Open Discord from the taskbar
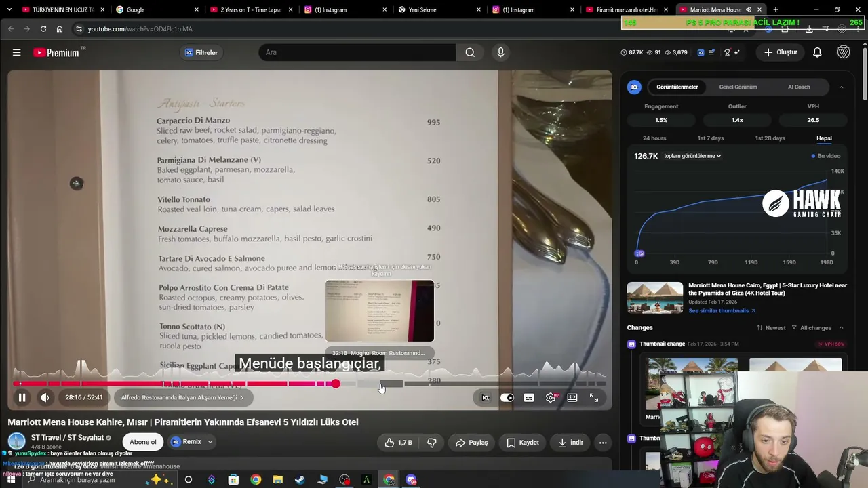 411,480
